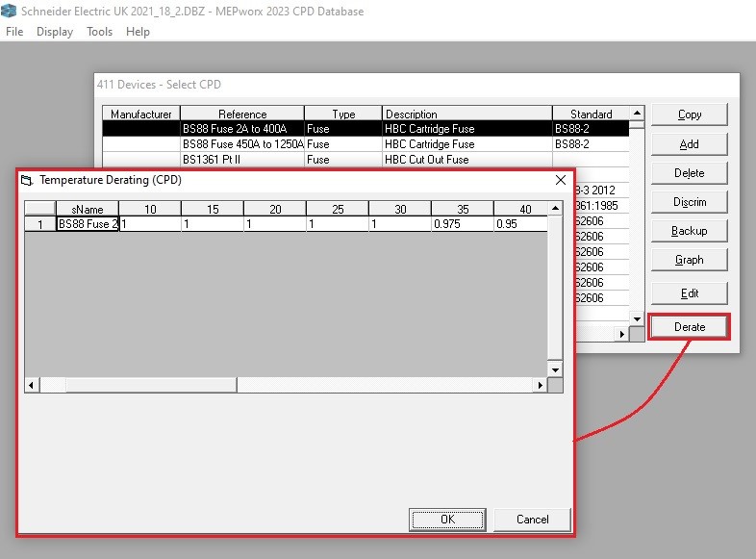This screenshot has width=756, height=559.
Task: Click the Discrim button
Action: pos(689,202)
